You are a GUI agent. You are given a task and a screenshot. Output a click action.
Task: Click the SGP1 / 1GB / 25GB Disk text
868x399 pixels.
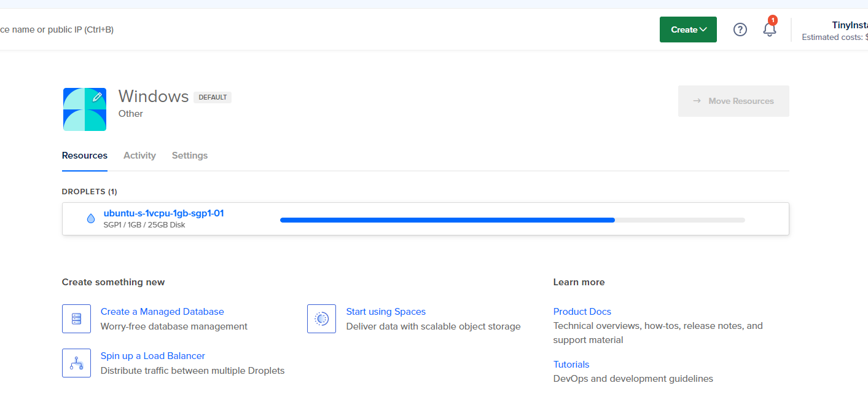(144, 225)
